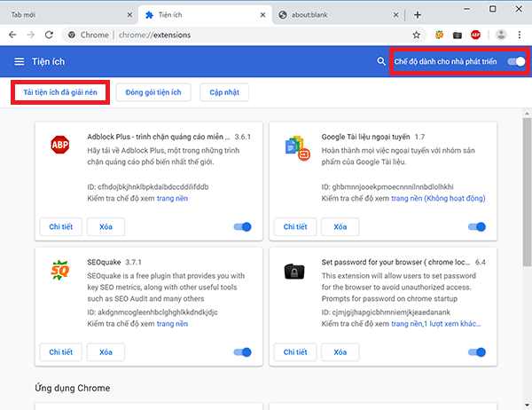Remove Set password extension with Xóa

pyautogui.click(x=340, y=352)
